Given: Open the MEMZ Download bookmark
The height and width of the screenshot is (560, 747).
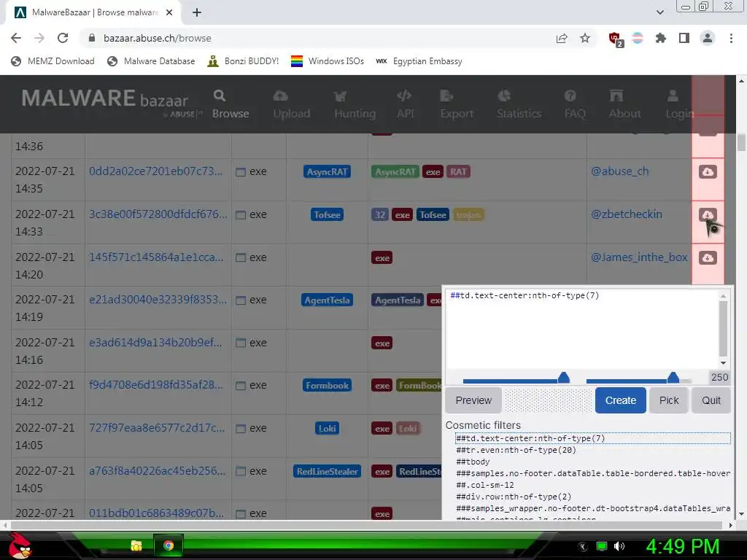Looking at the screenshot, I should point(53,61).
